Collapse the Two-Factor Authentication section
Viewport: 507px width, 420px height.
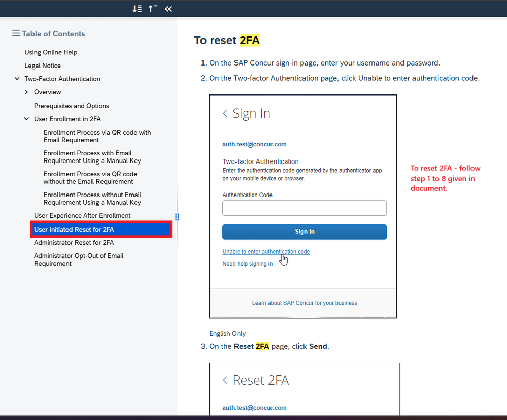click(x=17, y=79)
